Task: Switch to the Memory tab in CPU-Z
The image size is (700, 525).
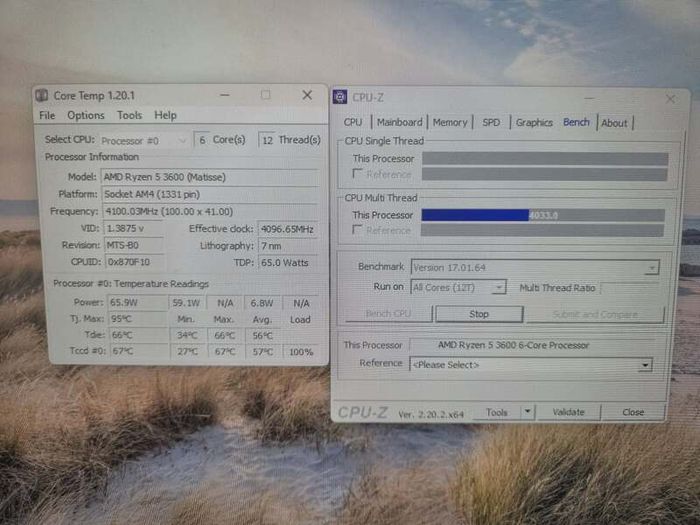Action: [x=450, y=122]
